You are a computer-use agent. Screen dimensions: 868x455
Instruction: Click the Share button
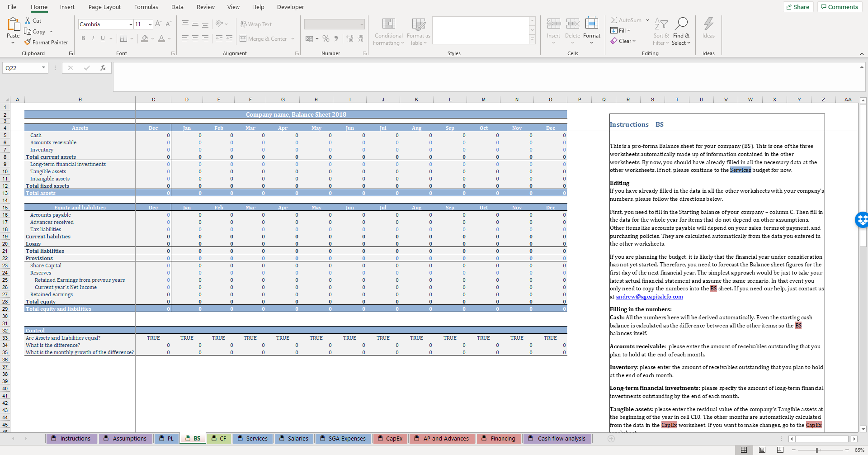797,7
